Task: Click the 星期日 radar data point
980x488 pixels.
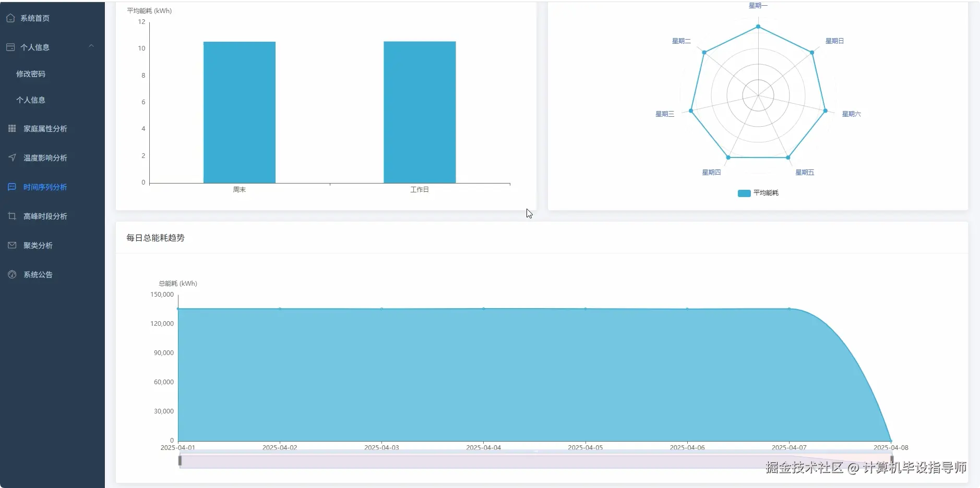Action: [x=812, y=52]
